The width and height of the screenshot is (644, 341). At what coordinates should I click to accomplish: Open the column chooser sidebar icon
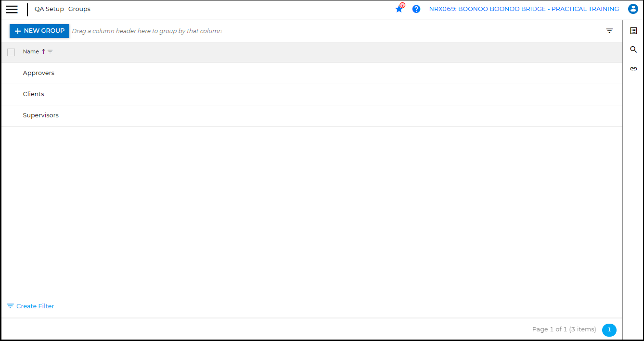tap(633, 31)
